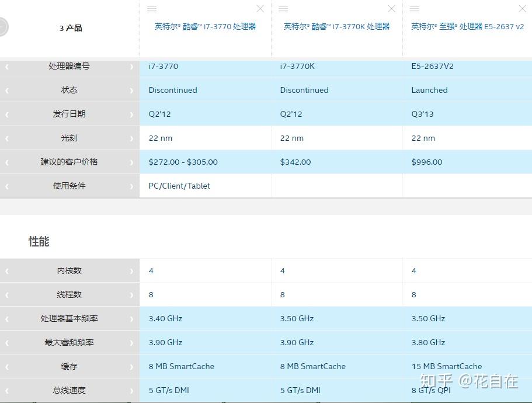Select the 最大睿频频率 row label
Screen dimensions: 532x403
tap(69, 342)
